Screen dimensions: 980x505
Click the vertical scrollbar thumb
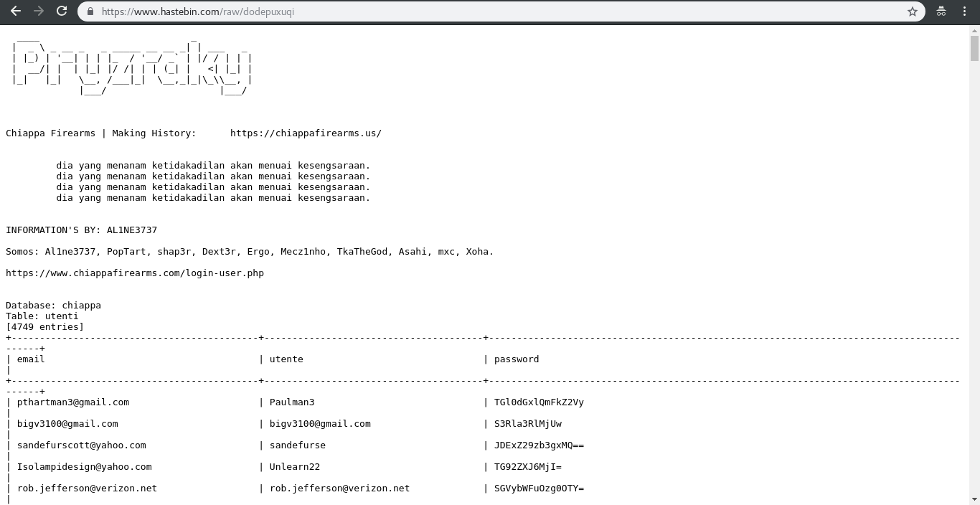click(x=974, y=48)
